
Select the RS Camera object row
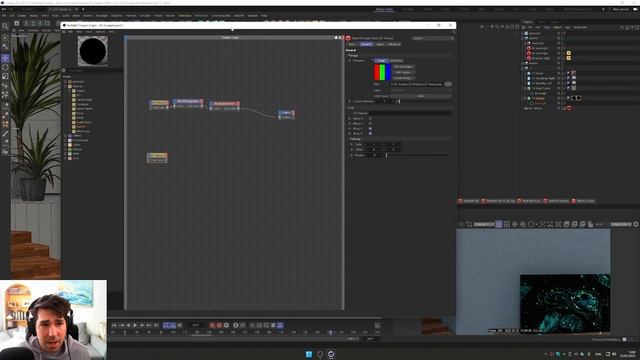[x=536, y=108]
